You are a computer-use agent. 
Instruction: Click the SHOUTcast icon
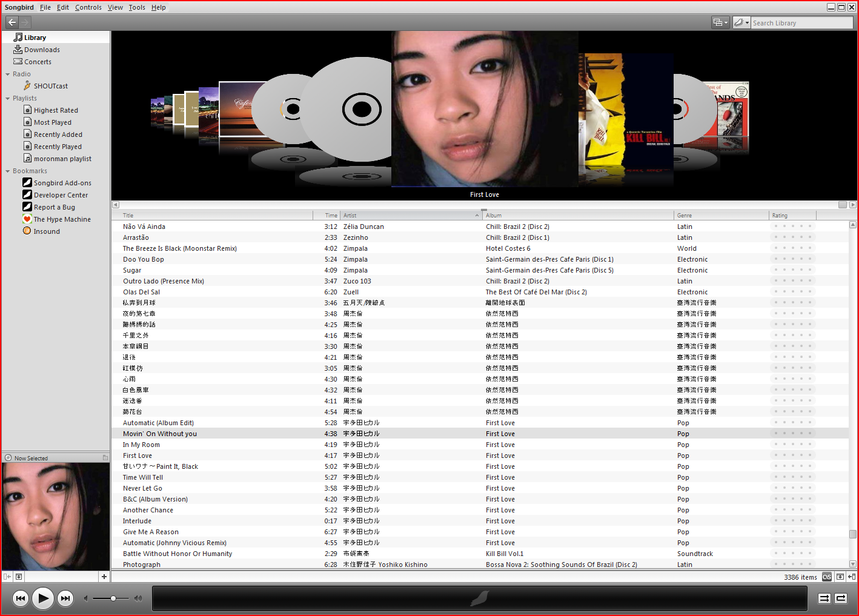coord(27,85)
